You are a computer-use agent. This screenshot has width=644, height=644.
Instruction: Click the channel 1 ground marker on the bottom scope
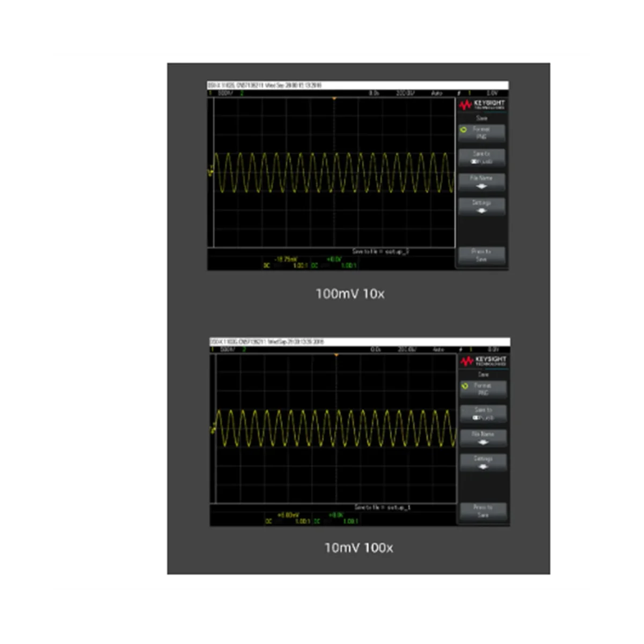pyautogui.click(x=213, y=429)
